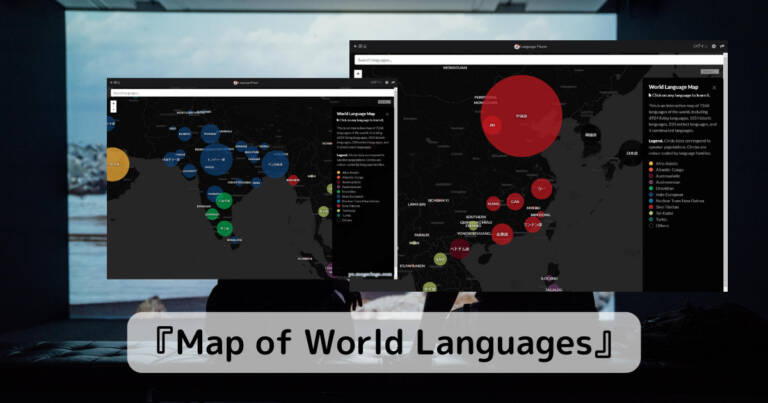
Task: Click Others empty legend dot in China map window
Action: 651,226
